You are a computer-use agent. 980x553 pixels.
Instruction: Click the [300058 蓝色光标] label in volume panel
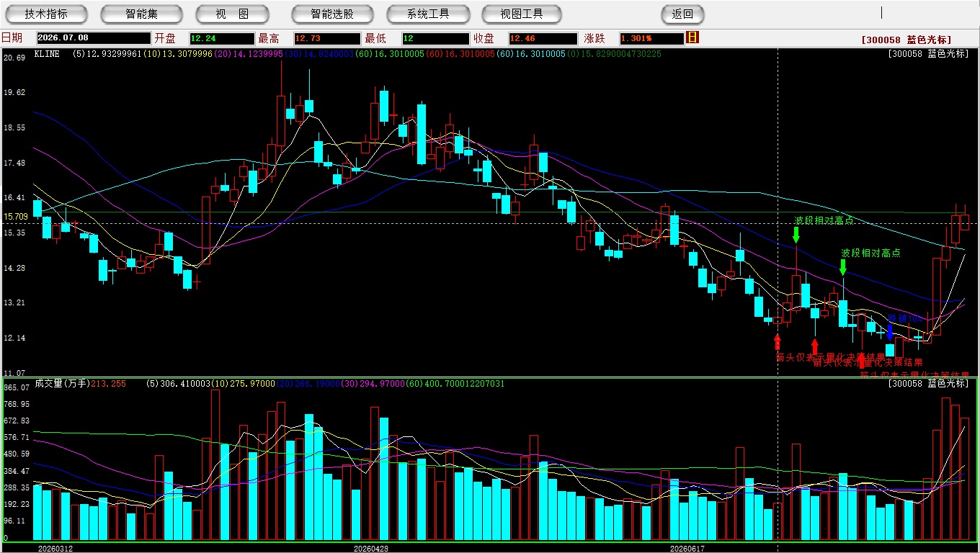click(930, 384)
